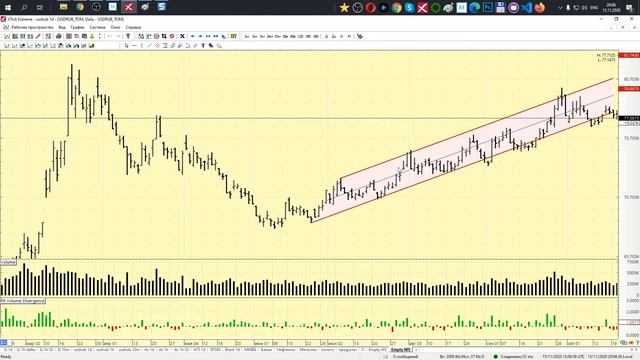This screenshot has width=640, height=360.
Task: Open the Вид menu
Action: 62,27
